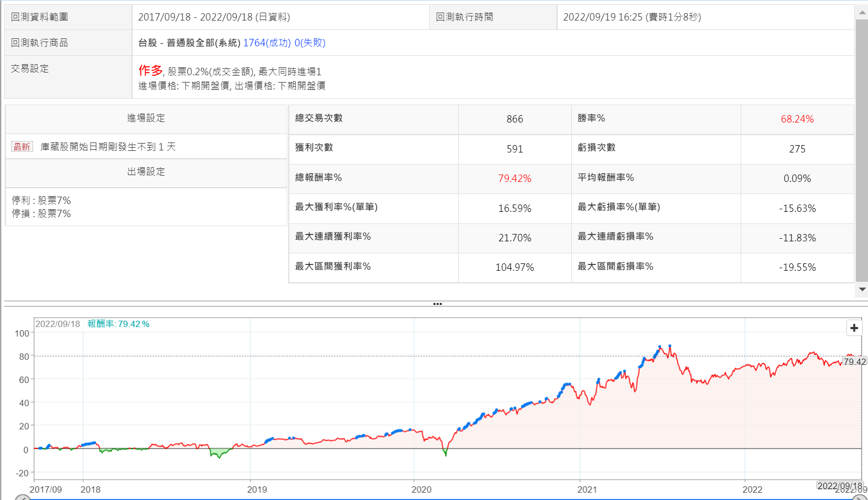Click the vertical scrollbar track
Image resolution: width=868 pixels, height=500 pixels.
click(862, 158)
